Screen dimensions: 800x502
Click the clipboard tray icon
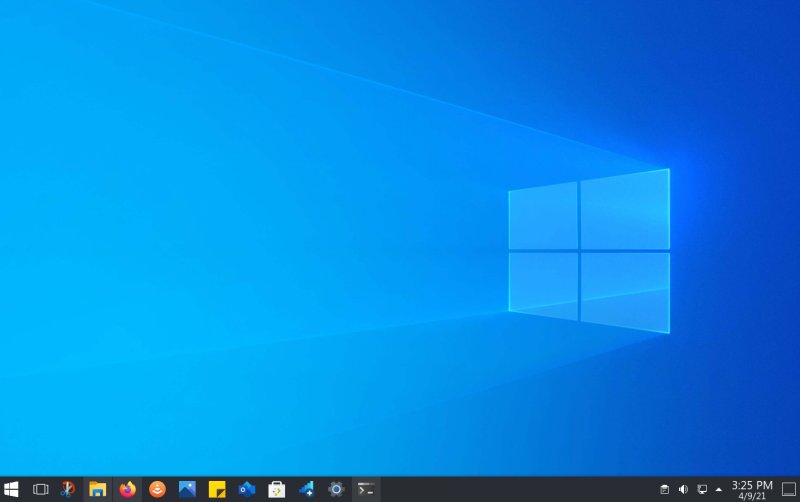click(x=664, y=489)
